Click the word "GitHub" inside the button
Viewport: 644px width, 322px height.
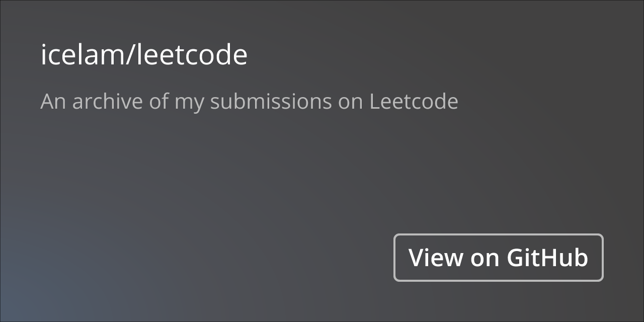pos(547,258)
